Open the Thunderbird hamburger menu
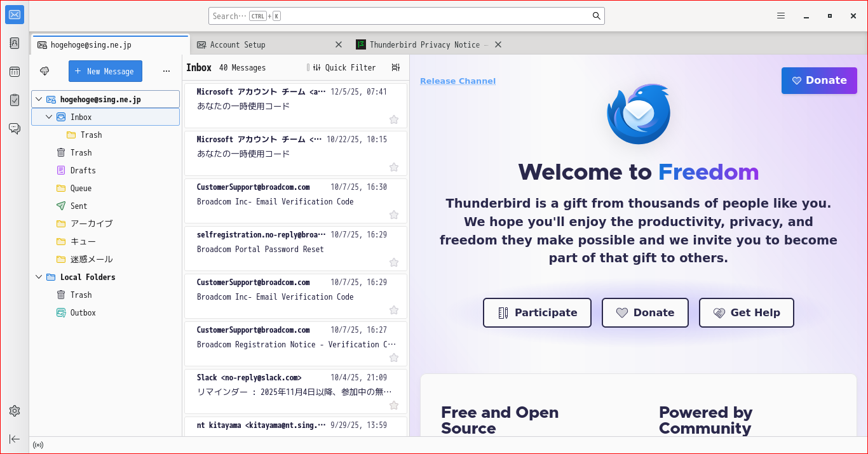 tap(781, 16)
